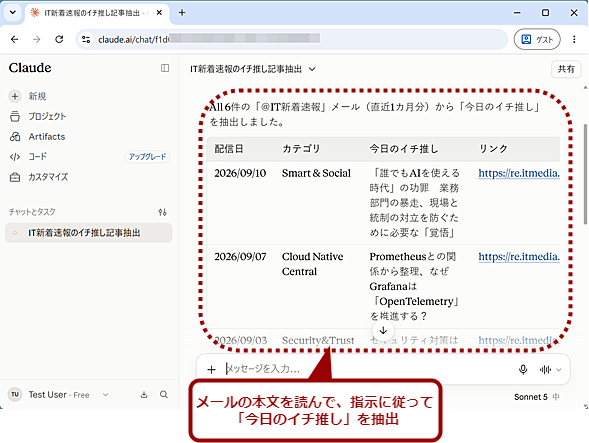Reload the page
Image resolution: width=589 pixels, height=443 pixels.
(x=59, y=39)
